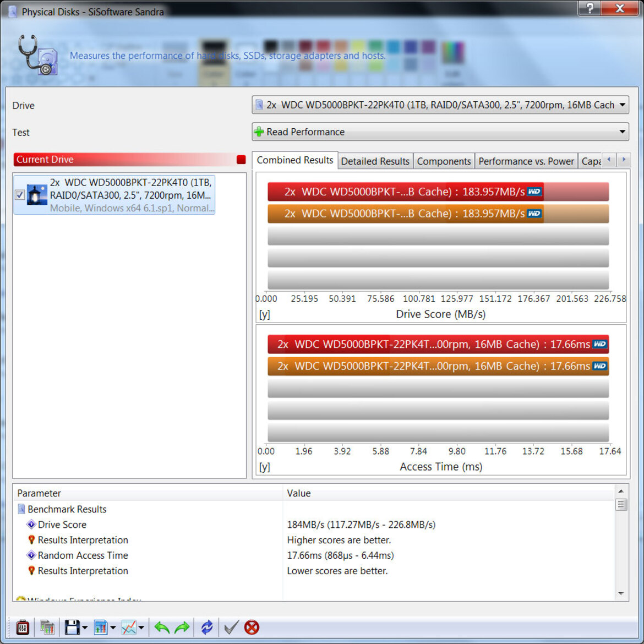The width and height of the screenshot is (644, 644).
Task: Click the "Measures the performance of hard disks" description
Action: tap(227, 56)
